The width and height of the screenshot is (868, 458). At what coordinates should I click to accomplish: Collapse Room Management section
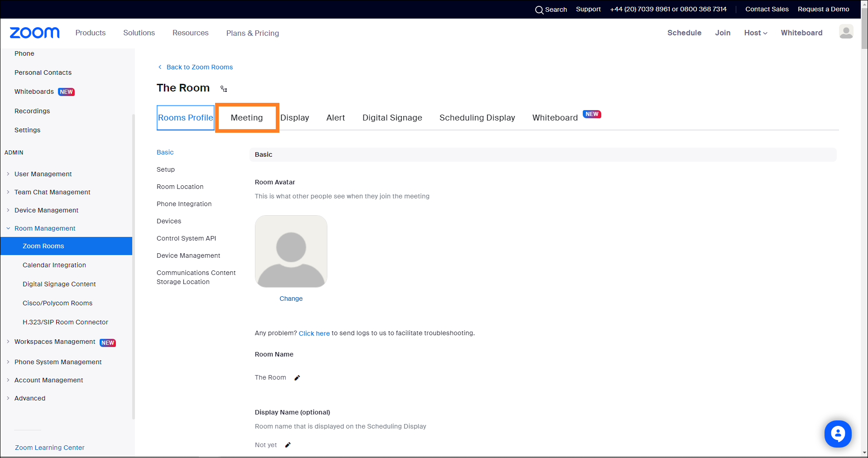8,228
